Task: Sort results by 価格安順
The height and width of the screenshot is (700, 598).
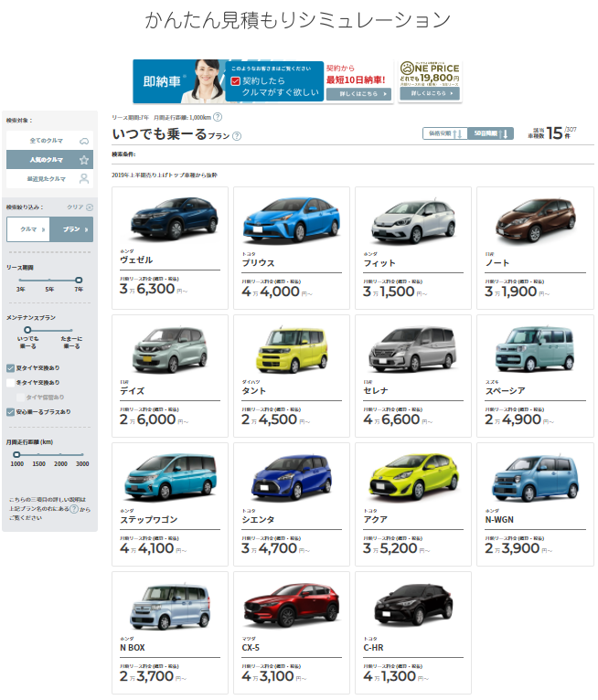Action: click(445, 133)
